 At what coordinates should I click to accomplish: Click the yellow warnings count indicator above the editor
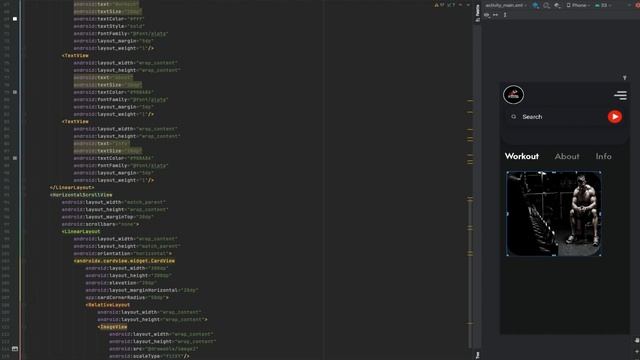[440, 5]
